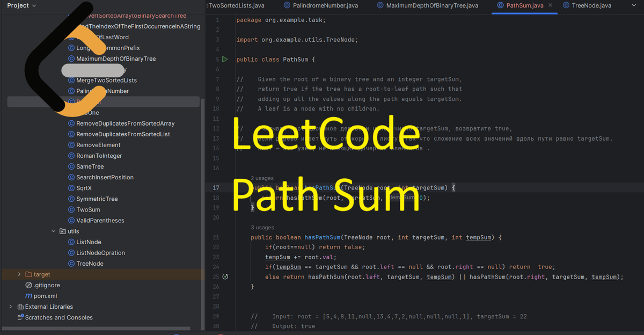Click the class icon beside RomanToInteger
The width and height of the screenshot is (644, 335).
coord(71,156)
